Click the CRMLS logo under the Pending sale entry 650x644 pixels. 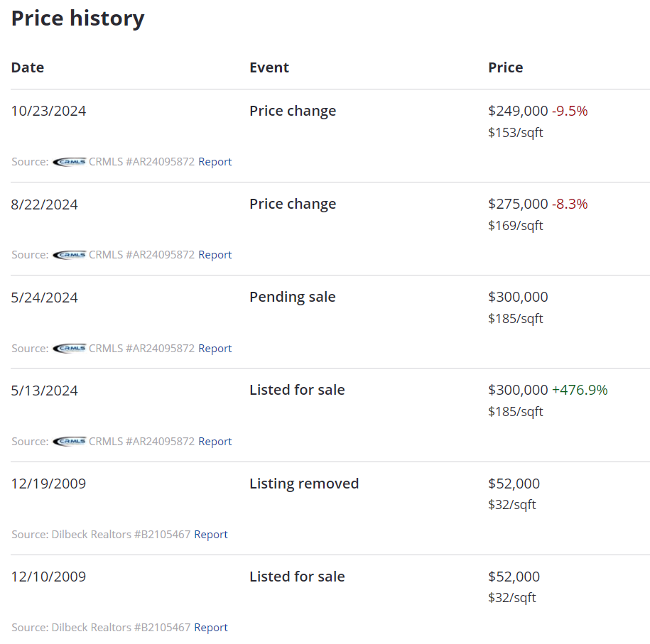69,349
